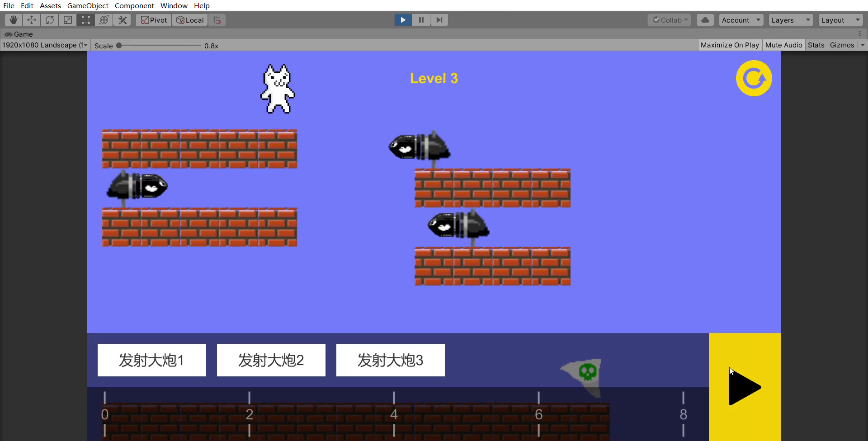Screen dimensions: 868x441
Task: Open the Window menu
Action: [174, 5]
